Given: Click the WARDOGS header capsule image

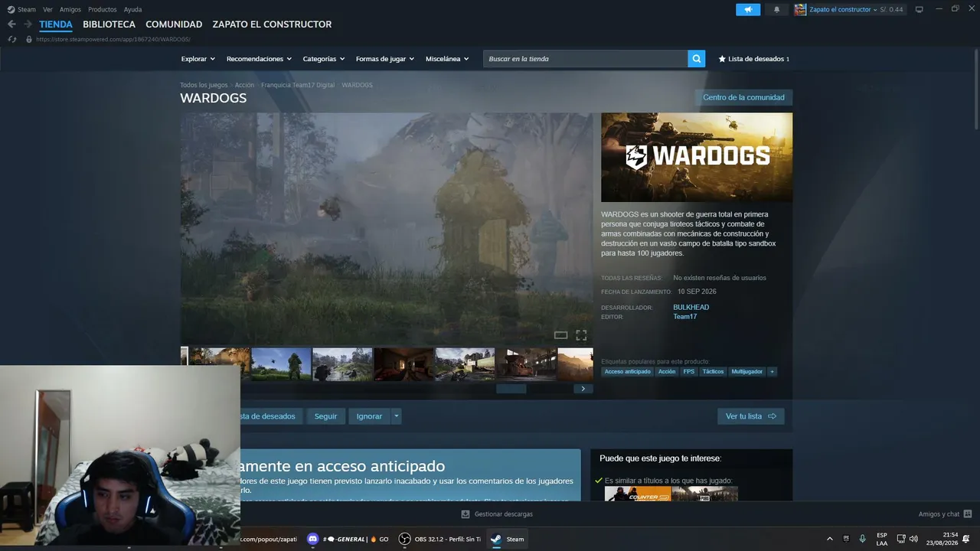Looking at the screenshot, I should click(697, 158).
